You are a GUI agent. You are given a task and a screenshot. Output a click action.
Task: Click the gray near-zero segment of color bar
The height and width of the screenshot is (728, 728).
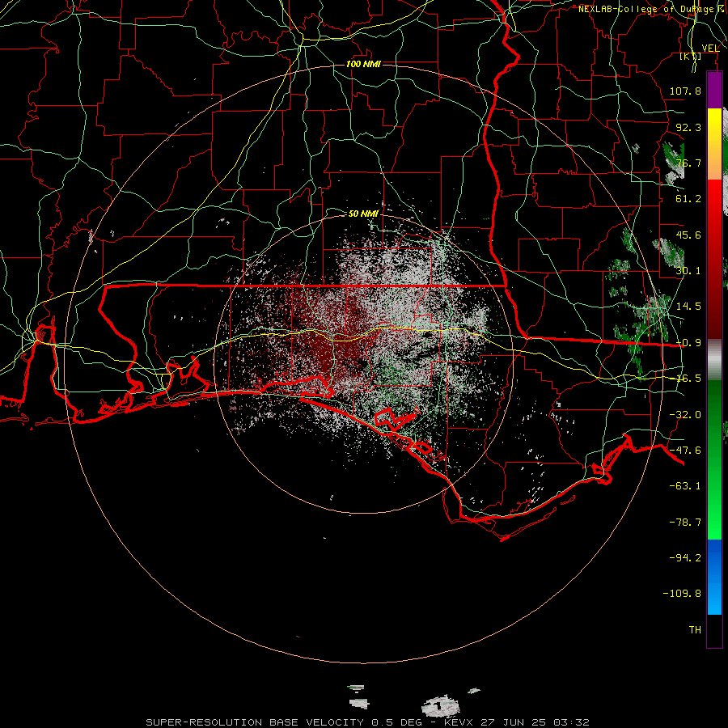tap(714, 360)
